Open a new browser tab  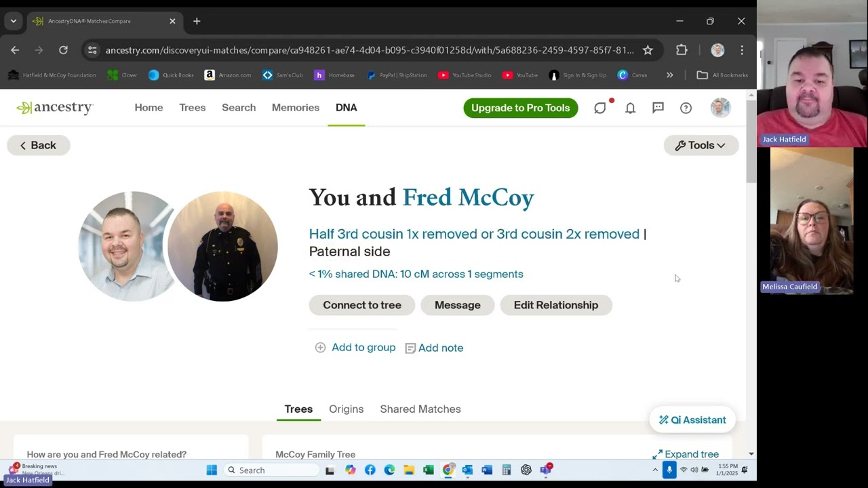197,21
